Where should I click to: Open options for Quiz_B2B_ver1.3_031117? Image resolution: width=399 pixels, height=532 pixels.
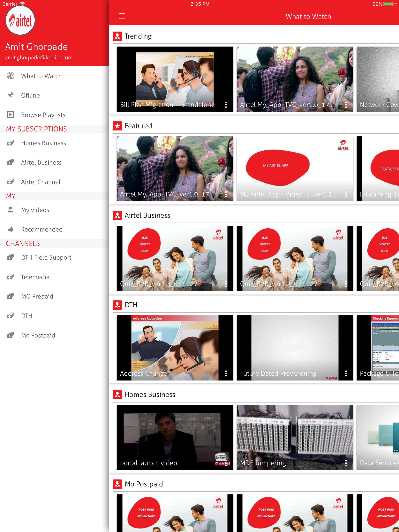pos(226,284)
